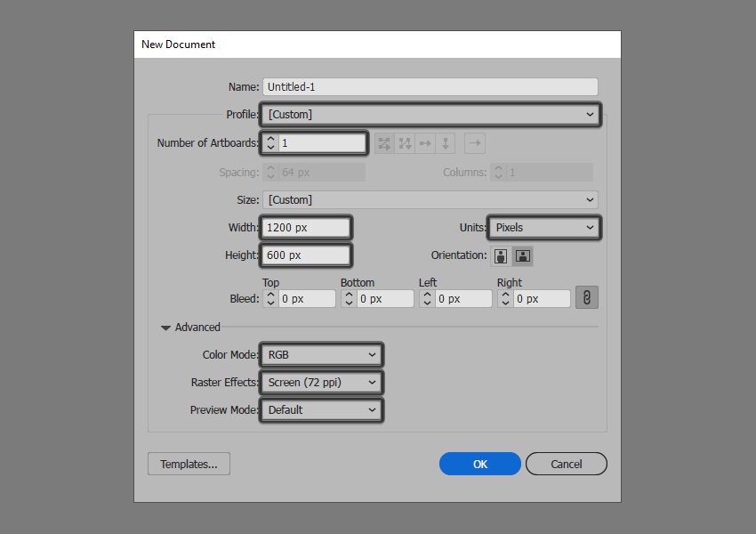
Task: Toggle the bleed link chain icon
Action: (587, 297)
